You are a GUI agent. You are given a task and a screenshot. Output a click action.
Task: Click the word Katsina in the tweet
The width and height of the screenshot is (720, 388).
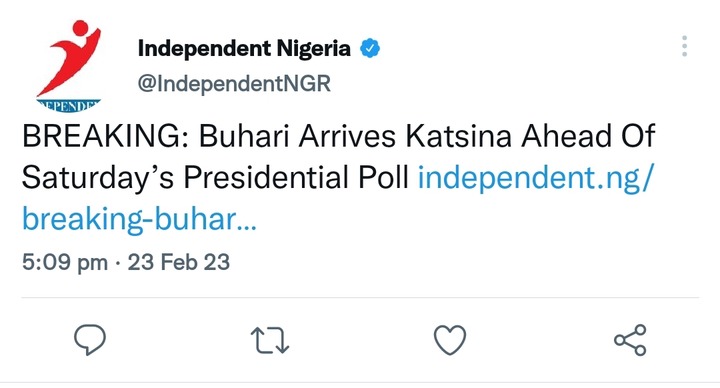tap(458, 136)
